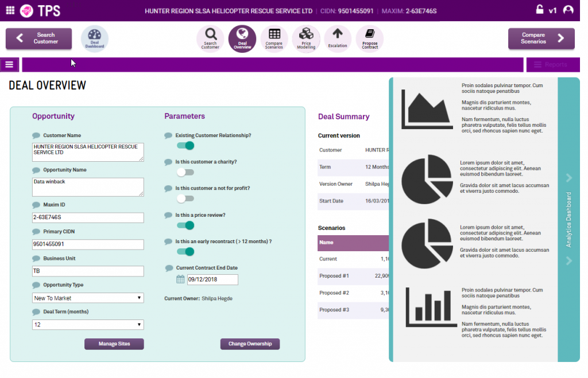Toggle Existing Customer Relationship switch
The height and width of the screenshot is (378, 588).
(185, 146)
